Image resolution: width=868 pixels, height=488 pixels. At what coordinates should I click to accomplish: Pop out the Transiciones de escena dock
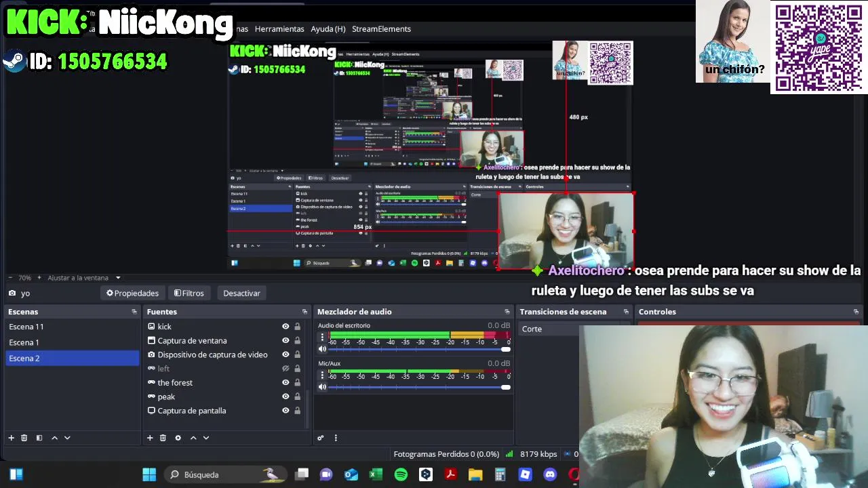click(x=626, y=312)
